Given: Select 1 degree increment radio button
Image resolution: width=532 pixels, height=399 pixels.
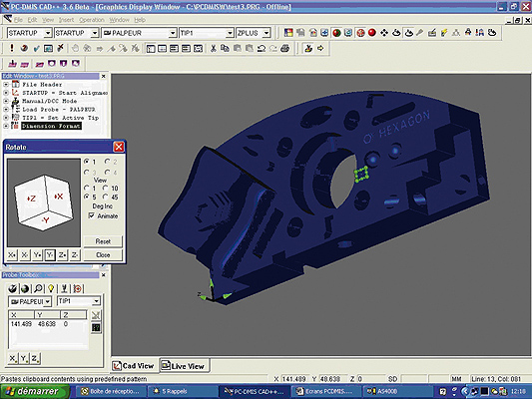Looking at the screenshot, I should coord(87,188).
